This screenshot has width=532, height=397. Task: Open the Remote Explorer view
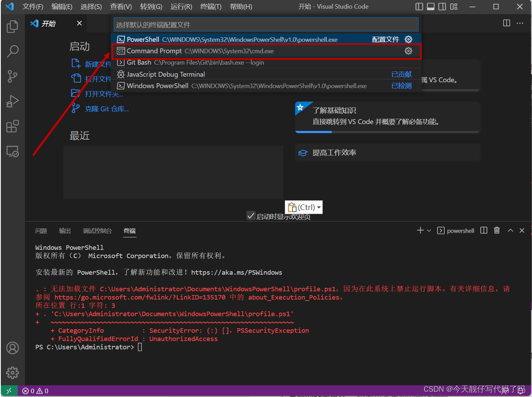point(13,151)
